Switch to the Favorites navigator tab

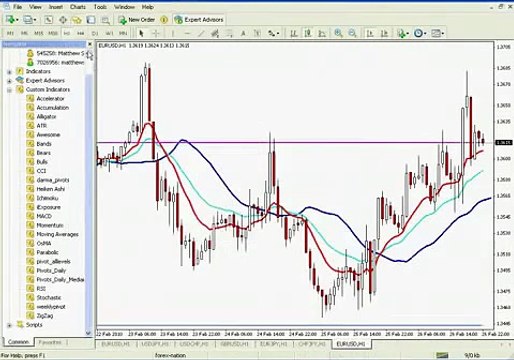[x=50, y=342]
